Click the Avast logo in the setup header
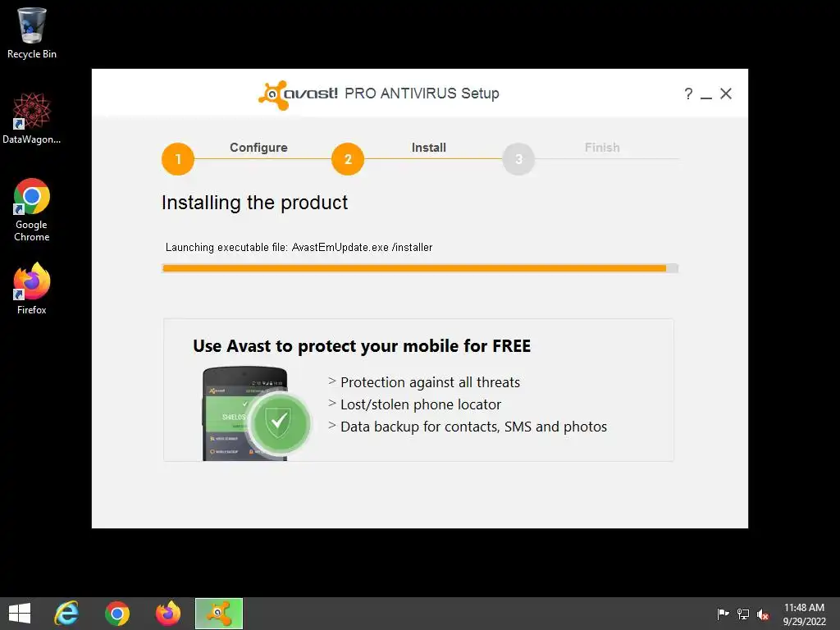This screenshot has height=630, width=840. pyautogui.click(x=298, y=94)
